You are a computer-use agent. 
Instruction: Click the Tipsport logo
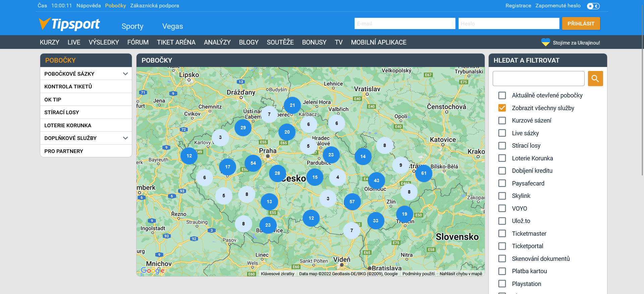point(69,24)
